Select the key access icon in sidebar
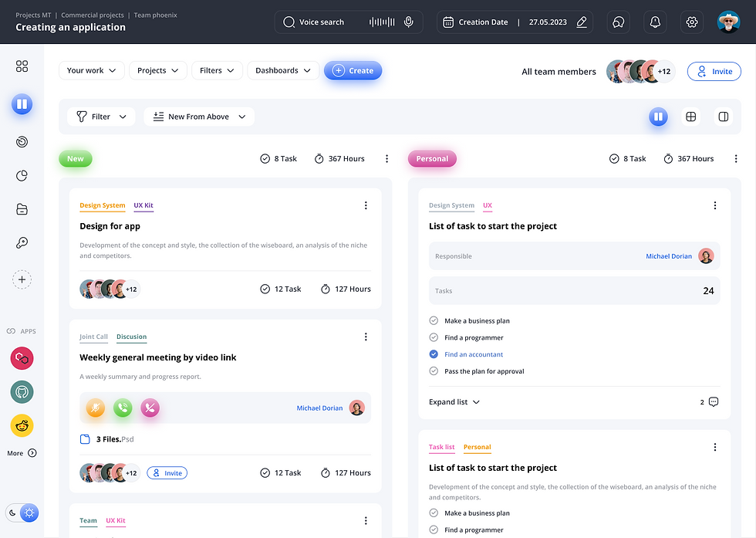This screenshot has height=538, width=756. point(22,243)
